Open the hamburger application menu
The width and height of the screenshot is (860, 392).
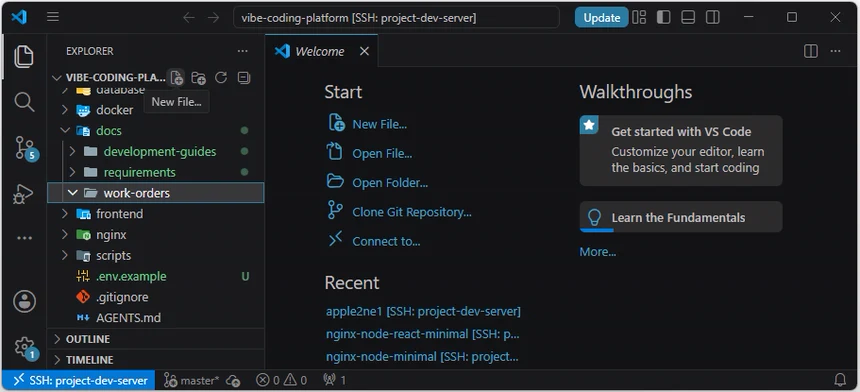pyautogui.click(x=53, y=18)
